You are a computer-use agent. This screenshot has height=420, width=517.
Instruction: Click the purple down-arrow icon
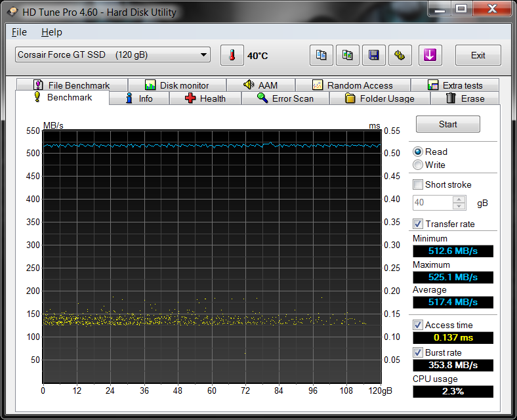430,55
